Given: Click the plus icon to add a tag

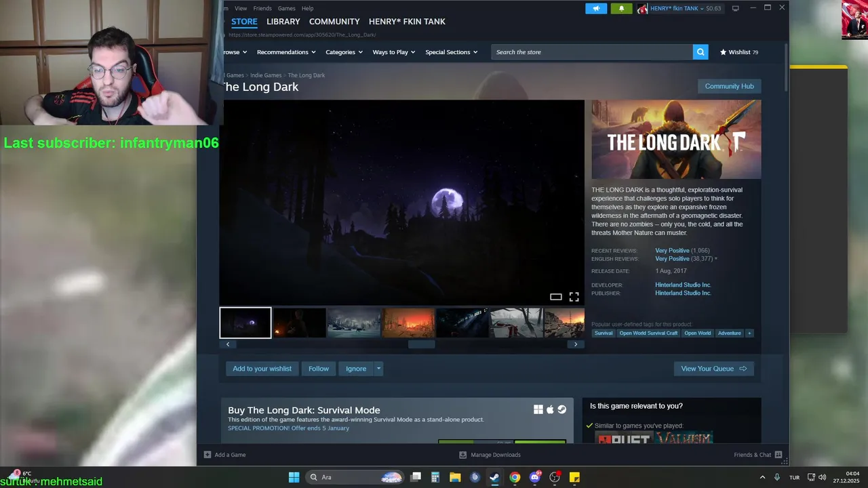Looking at the screenshot, I should pyautogui.click(x=749, y=333).
